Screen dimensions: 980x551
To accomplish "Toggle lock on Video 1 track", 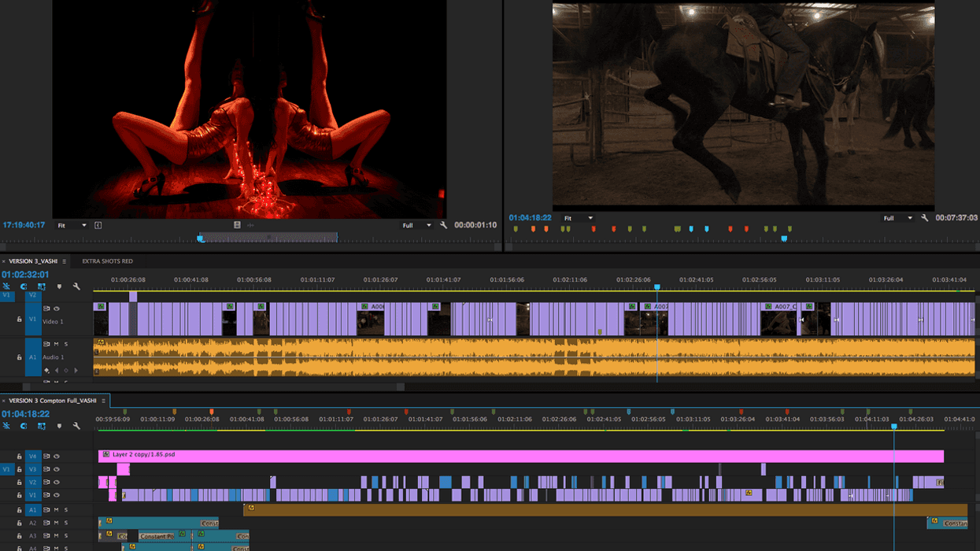I will [20, 320].
